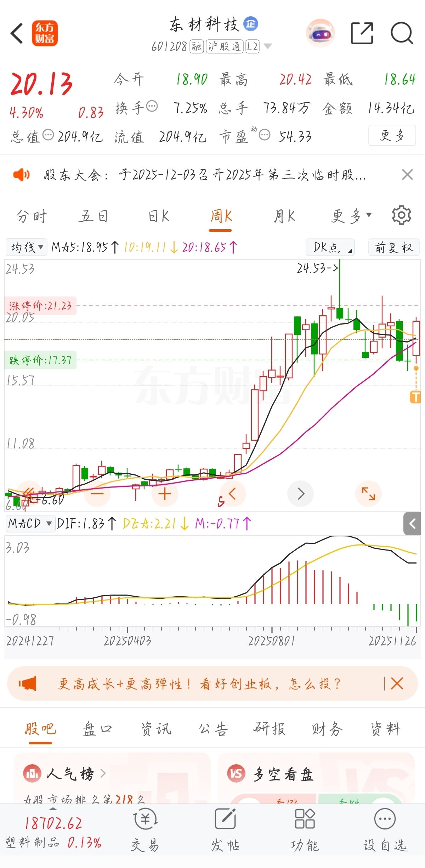Tap 跌停价:17.37 label
The height and width of the screenshot is (868, 425).
click(x=40, y=360)
